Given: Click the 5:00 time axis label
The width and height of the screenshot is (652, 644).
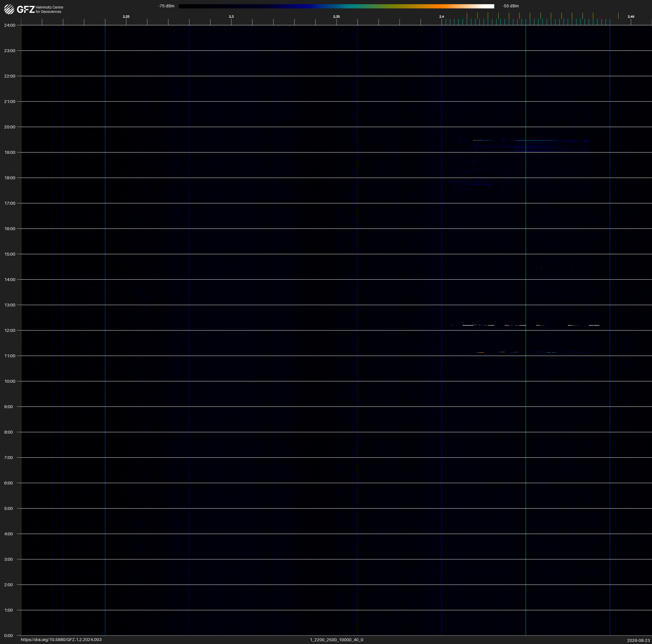Looking at the screenshot, I should [x=8, y=508].
